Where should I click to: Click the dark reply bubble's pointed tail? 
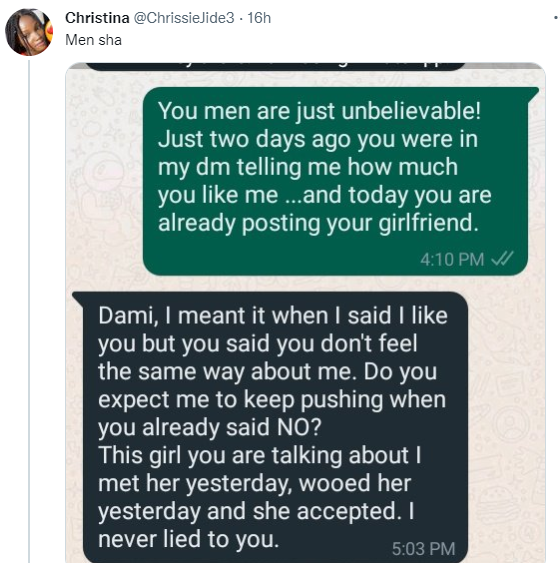79,298
